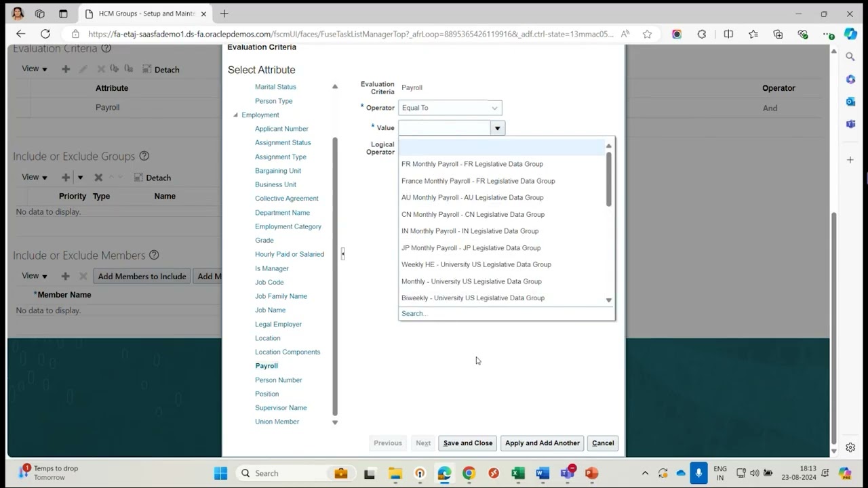Click attribute tree scrollbar up arrow
The height and width of the screenshot is (488, 868).
coord(334,87)
